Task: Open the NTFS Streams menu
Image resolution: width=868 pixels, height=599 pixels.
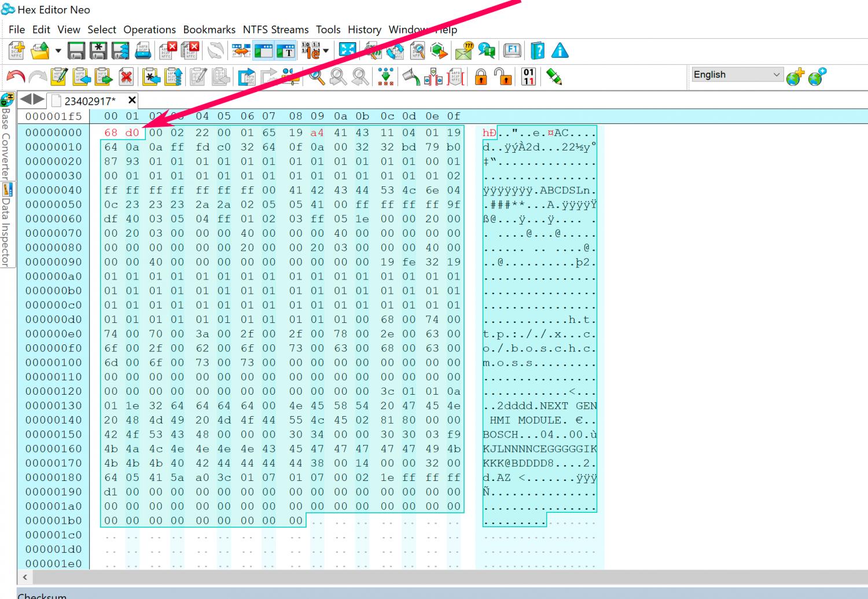Action: 275,30
